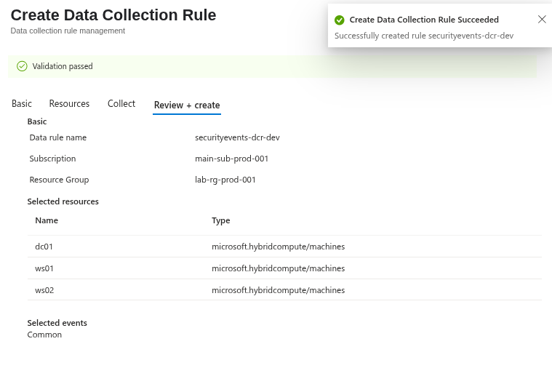The width and height of the screenshot is (552, 392).
Task: Click the securityevents-dcr-dev data rule name value
Action: tap(237, 137)
